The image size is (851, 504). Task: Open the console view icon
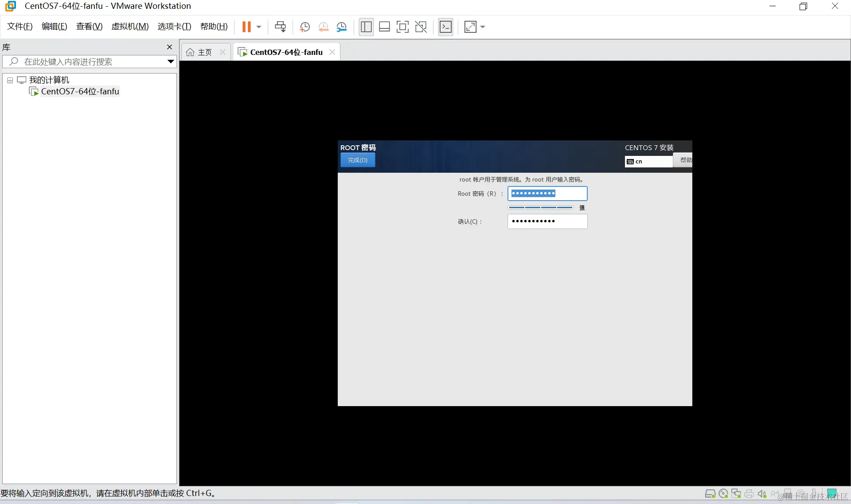(x=445, y=27)
